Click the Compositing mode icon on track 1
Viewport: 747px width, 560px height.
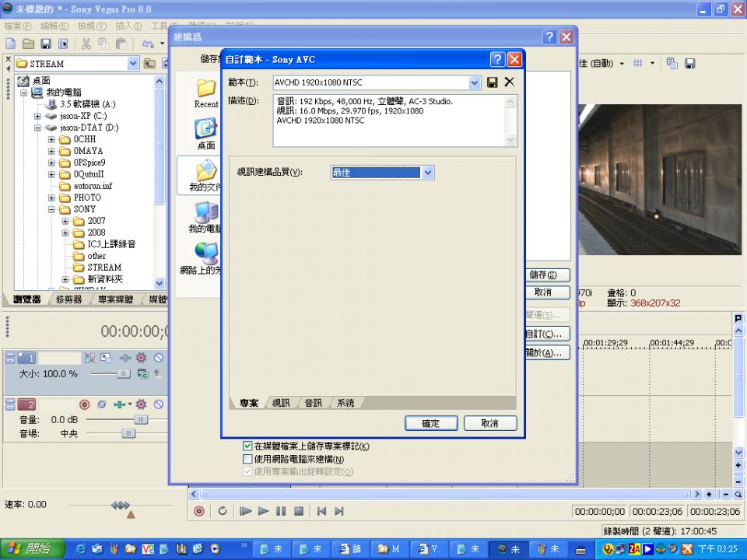point(142,374)
